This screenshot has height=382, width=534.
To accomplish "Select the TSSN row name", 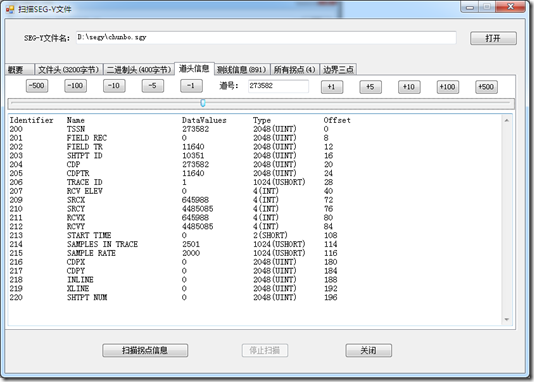I will 76,129.
